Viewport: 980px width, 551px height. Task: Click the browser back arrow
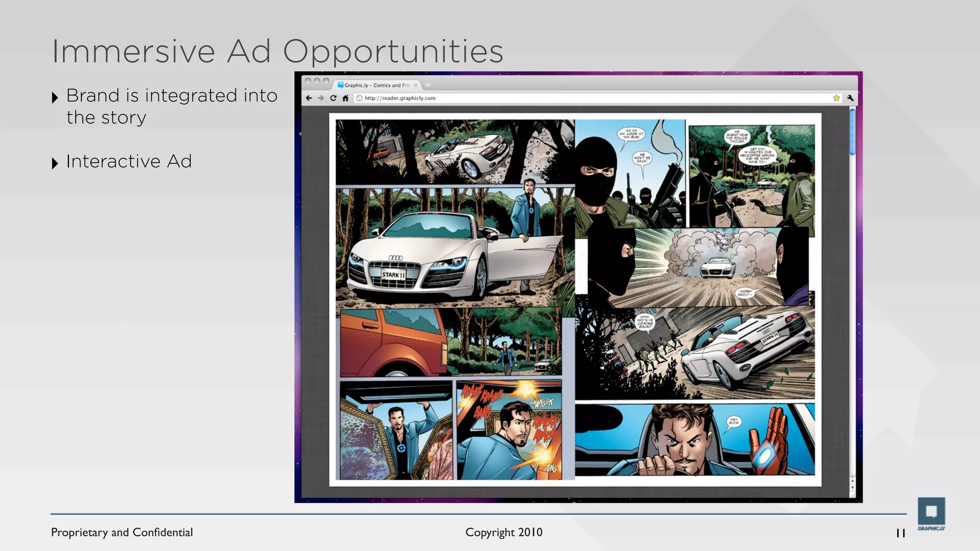(309, 98)
